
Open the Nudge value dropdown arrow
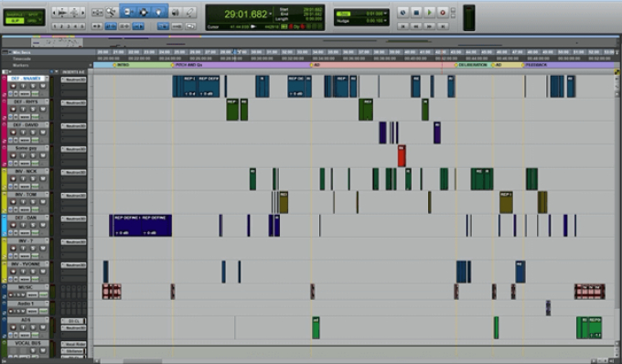click(385, 21)
